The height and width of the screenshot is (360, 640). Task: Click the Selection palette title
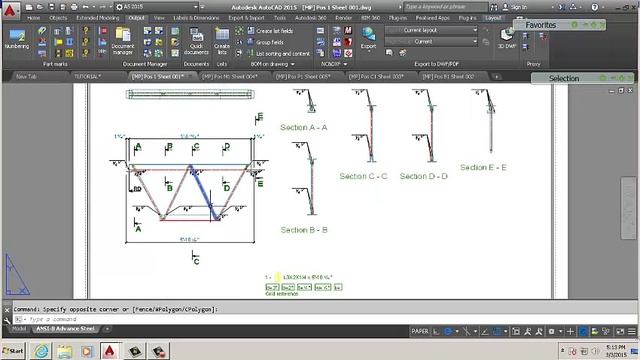[564, 78]
